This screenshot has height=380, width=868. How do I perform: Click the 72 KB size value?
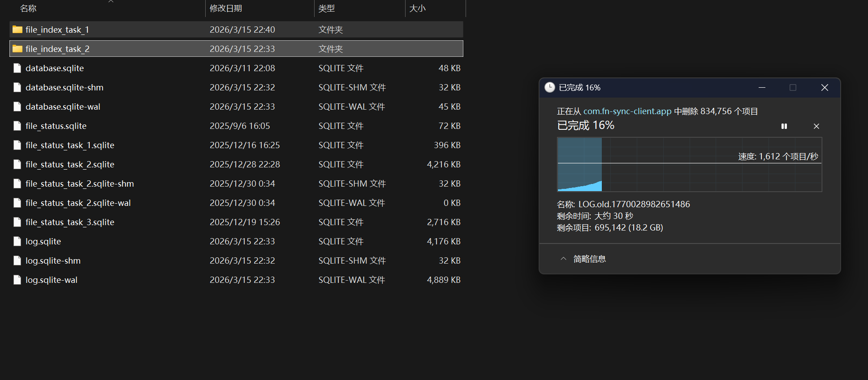click(449, 126)
